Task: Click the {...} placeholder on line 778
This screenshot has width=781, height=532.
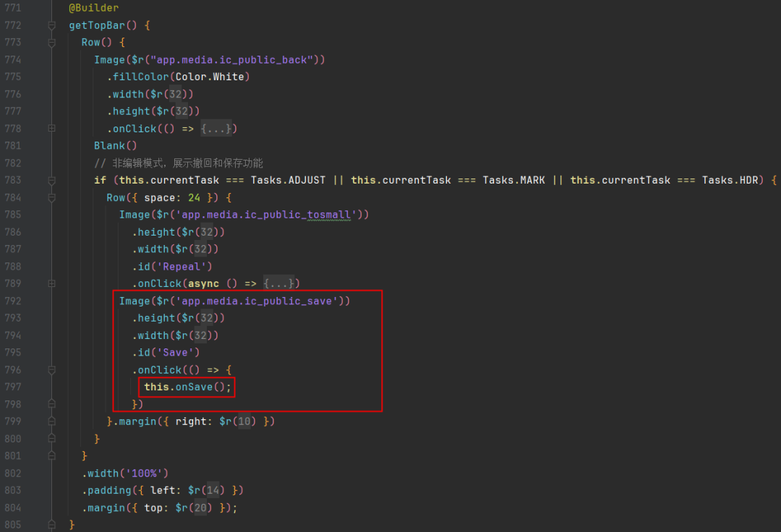Action: [x=215, y=129]
